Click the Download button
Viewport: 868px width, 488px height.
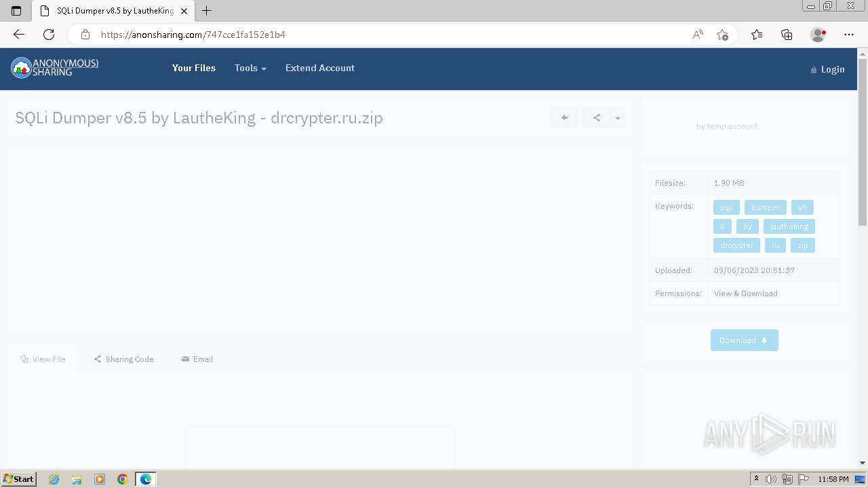click(744, 340)
